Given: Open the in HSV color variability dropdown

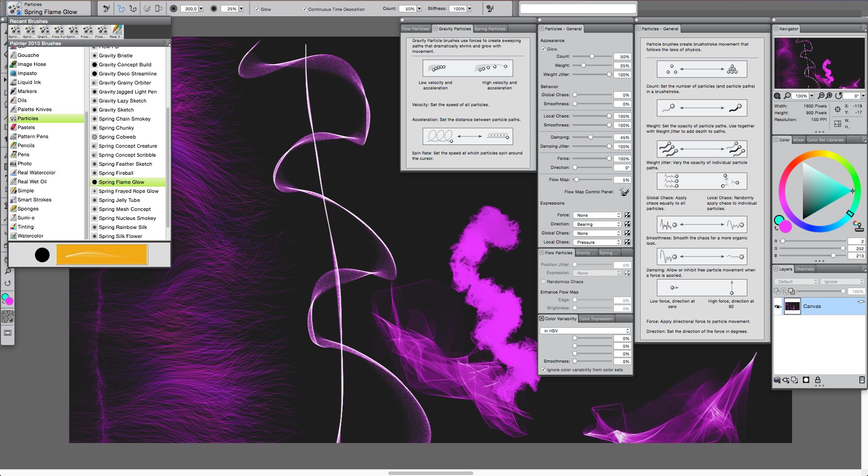Looking at the screenshot, I should [585, 331].
